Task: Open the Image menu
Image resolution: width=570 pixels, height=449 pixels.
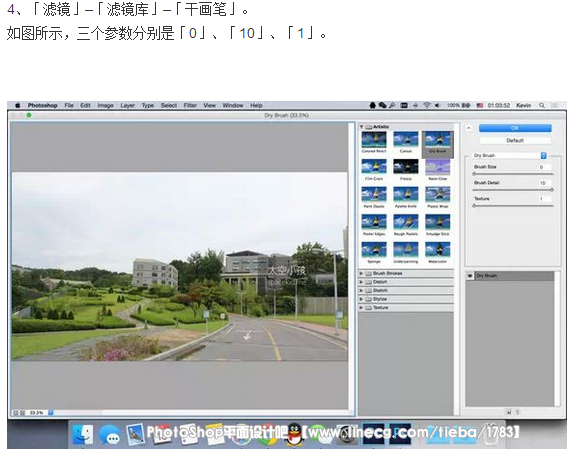Action: (x=105, y=105)
